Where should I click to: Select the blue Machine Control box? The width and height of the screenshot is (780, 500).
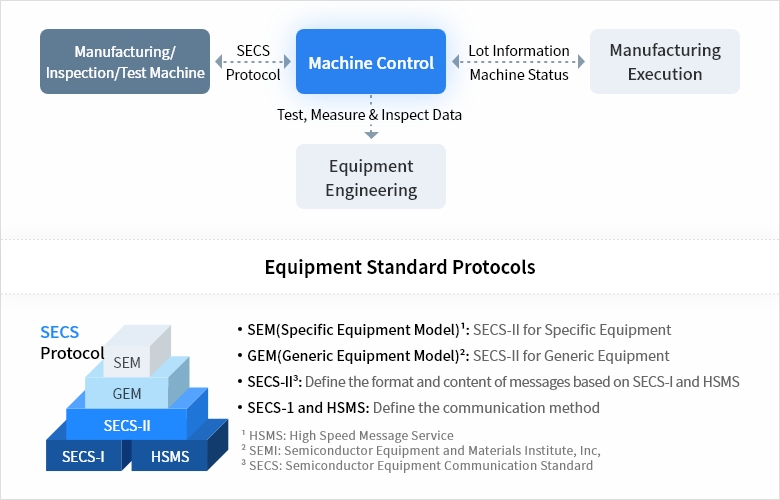click(371, 62)
